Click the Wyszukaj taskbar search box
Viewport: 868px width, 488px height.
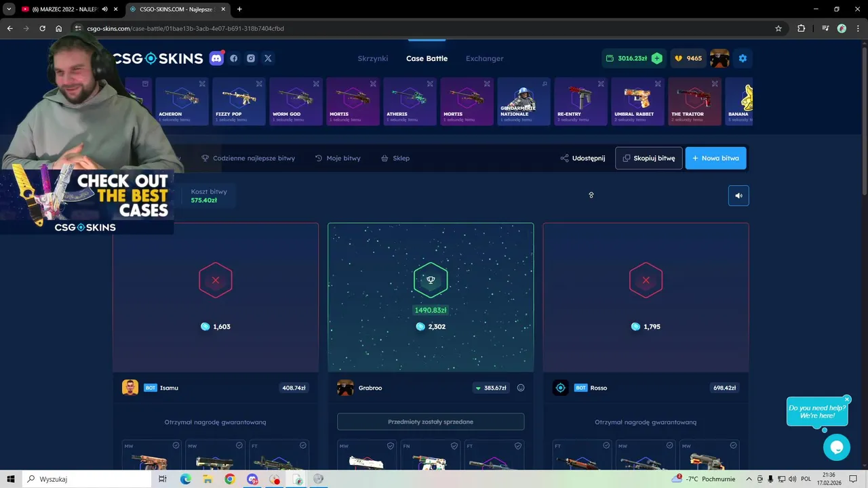(87, 479)
